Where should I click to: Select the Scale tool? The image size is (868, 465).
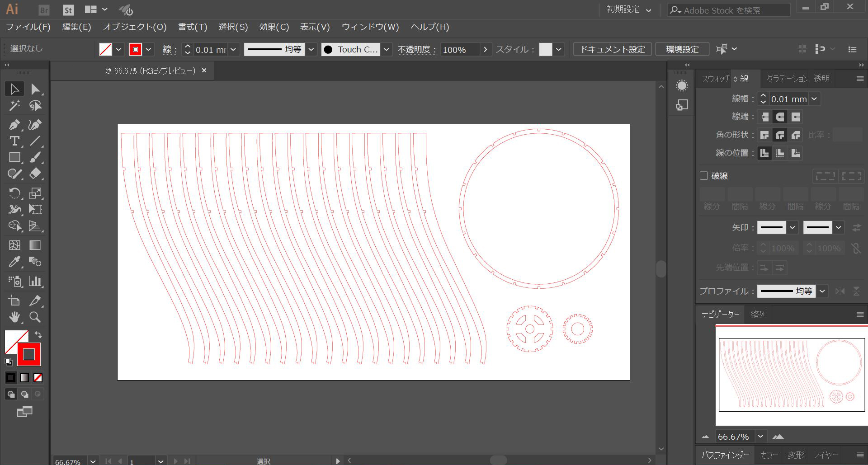pyautogui.click(x=35, y=193)
